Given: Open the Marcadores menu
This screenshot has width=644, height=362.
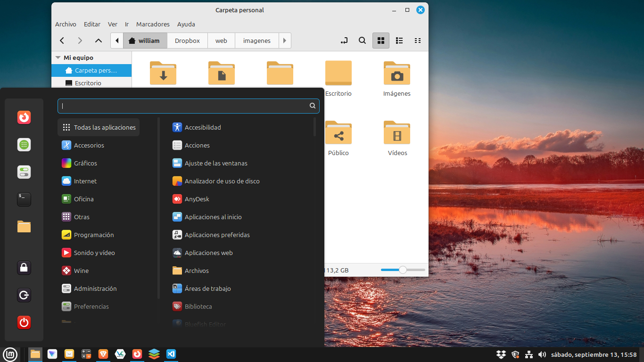Looking at the screenshot, I should pos(153,24).
